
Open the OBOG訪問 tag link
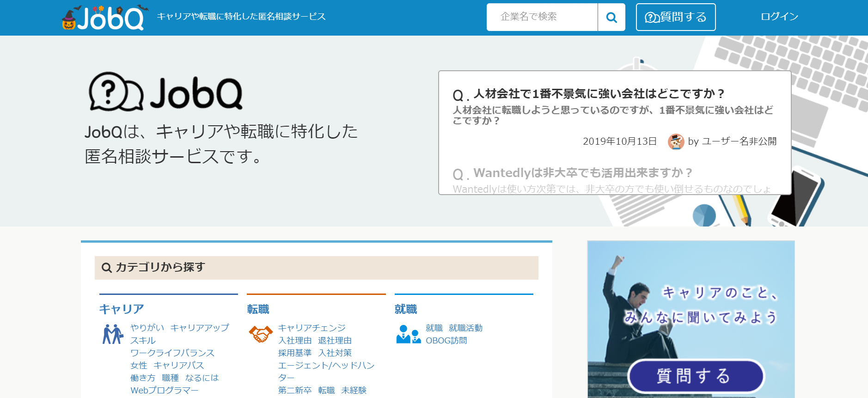446,341
